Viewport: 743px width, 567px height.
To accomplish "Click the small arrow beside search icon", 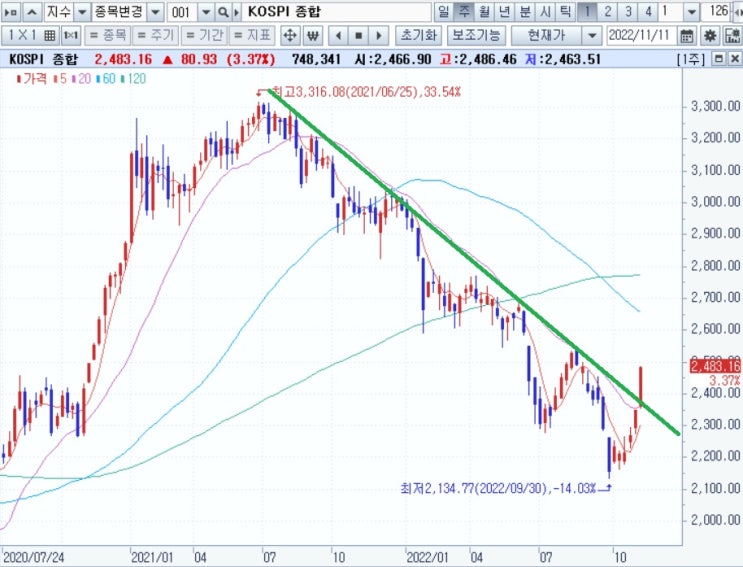I will 236,12.
